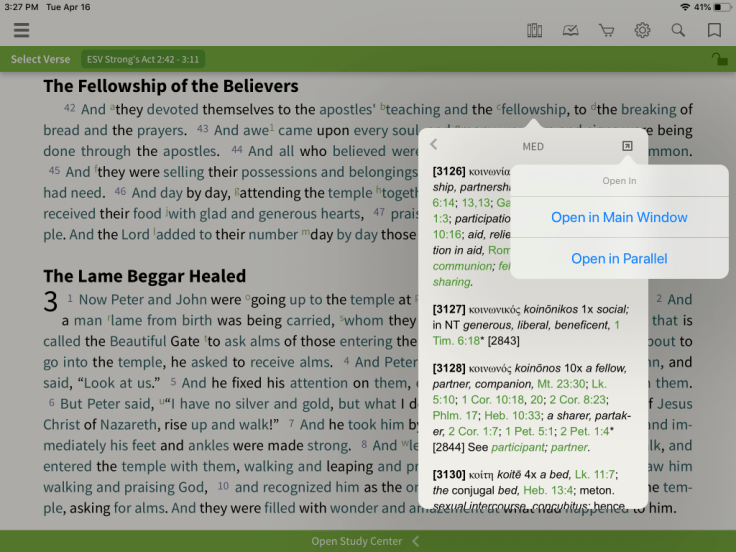Viewport: 736px width, 552px height.
Task: Choose Open in Main Window
Action: click(619, 217)
